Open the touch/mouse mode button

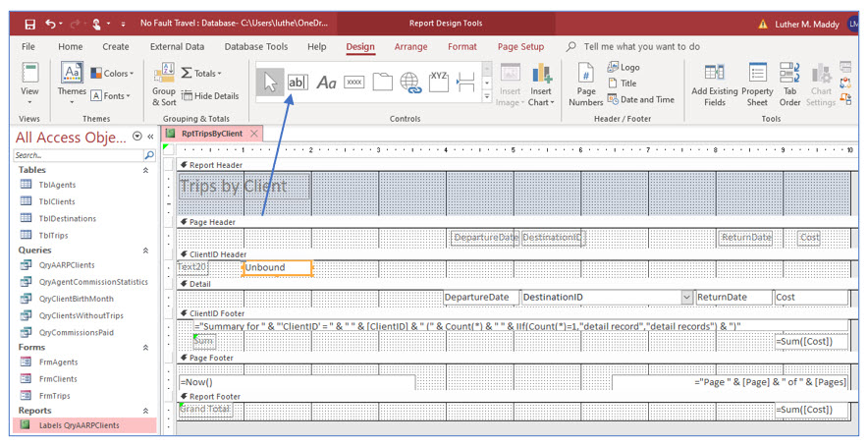97,24
